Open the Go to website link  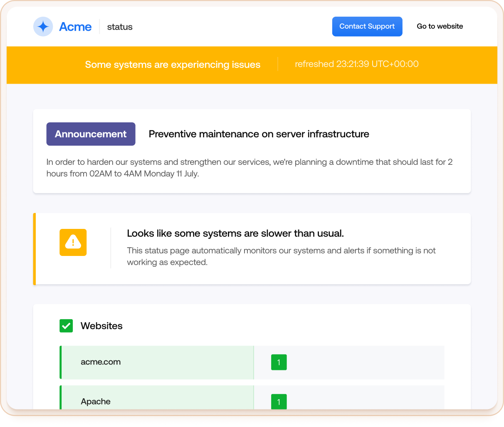[x=440, y=26]
